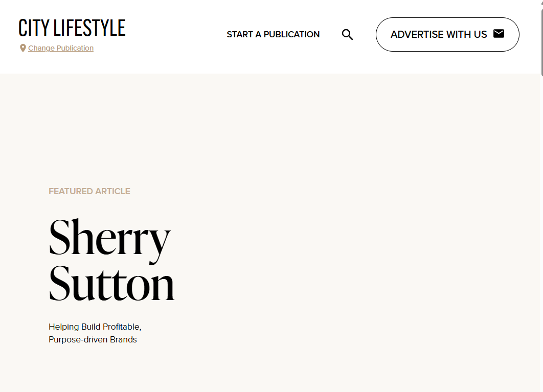Click the Advertise With Us text label
The image size is (543, 392).
tap(439, 34)
